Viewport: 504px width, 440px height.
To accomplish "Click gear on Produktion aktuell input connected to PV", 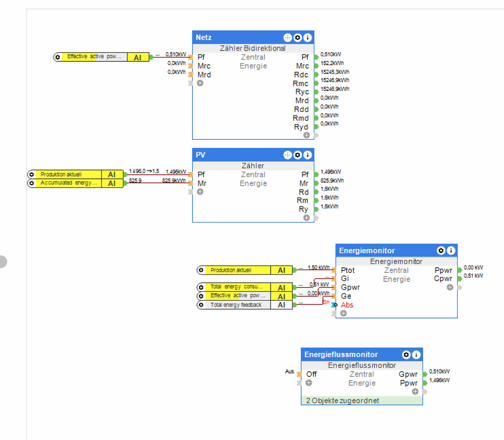I will (x=31, y=174).
